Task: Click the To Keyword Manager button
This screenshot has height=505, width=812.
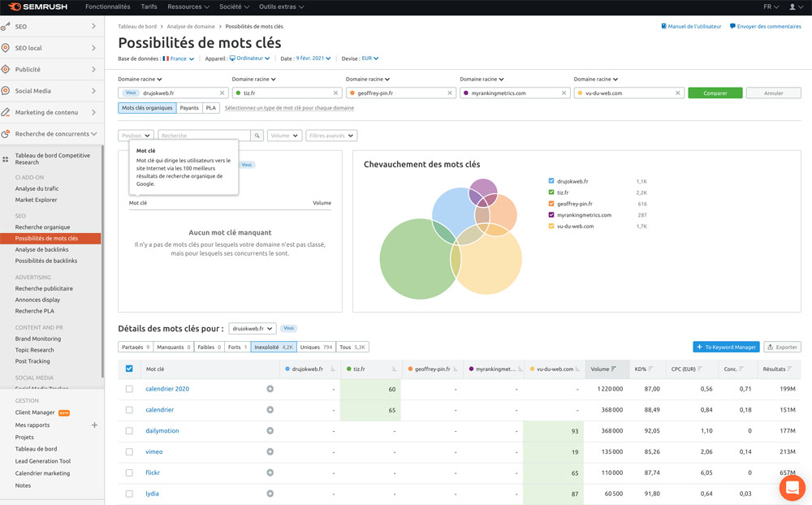Action: pyautogui.click(x=726, y=347)
